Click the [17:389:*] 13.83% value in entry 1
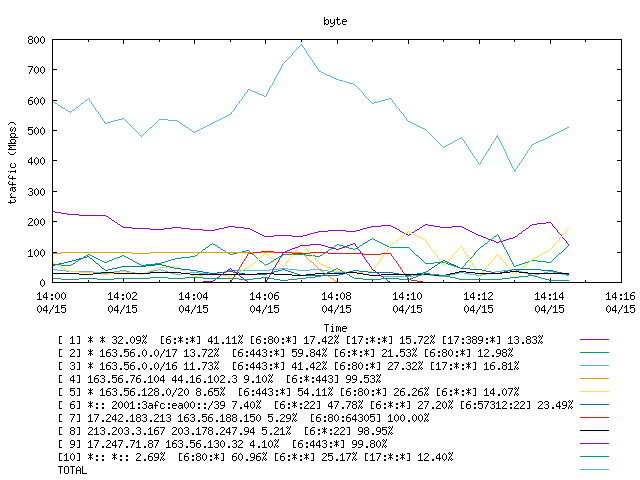This screenshot has width=640, height=480. coord(492,340)
